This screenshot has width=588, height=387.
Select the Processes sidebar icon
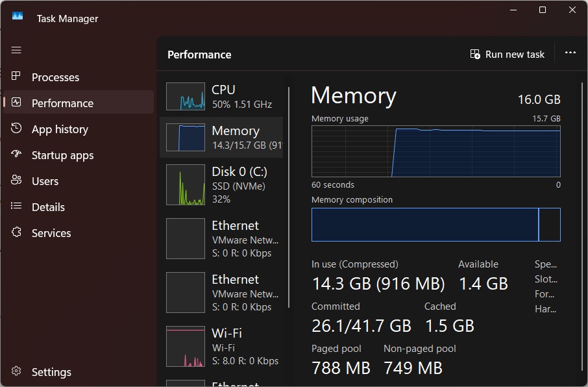(x=16, y=77)
